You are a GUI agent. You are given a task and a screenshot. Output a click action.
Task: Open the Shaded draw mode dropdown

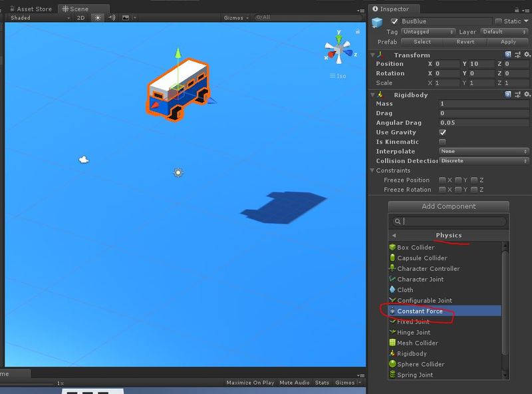pos(40,18)
